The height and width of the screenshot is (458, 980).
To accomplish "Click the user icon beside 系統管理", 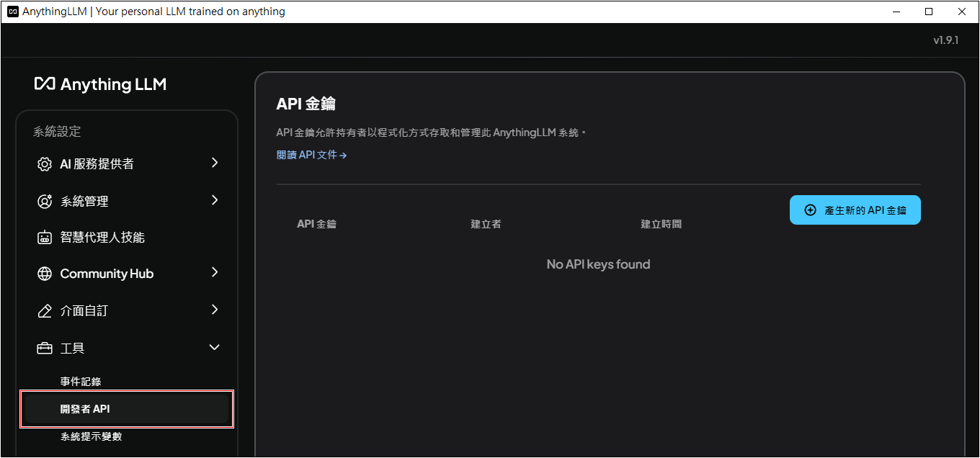I will (45, 202).
